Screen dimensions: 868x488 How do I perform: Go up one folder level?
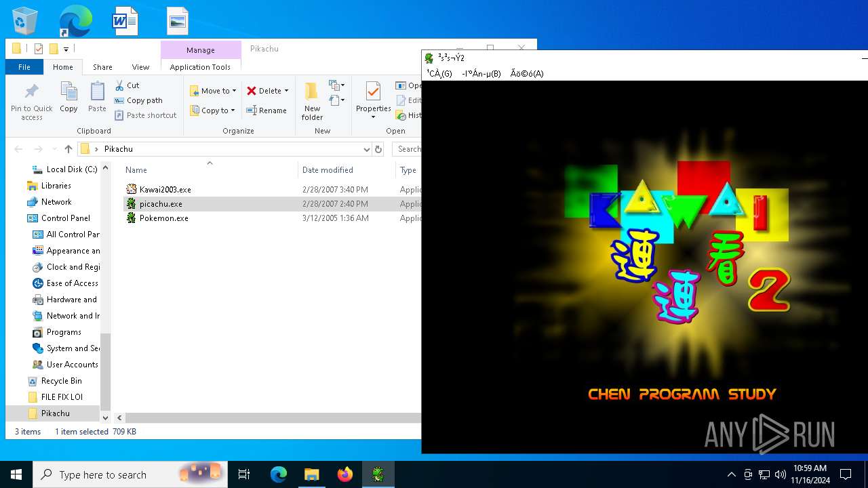(x=68, y=149)
